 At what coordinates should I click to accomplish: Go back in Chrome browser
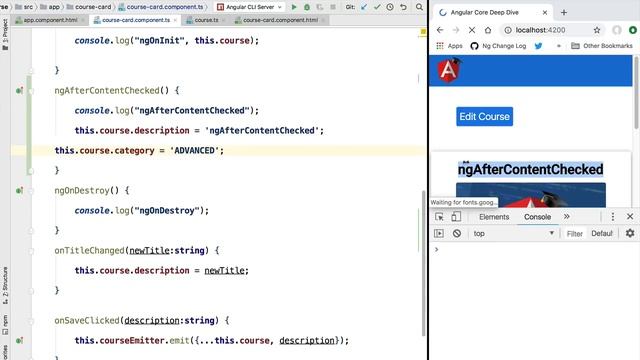pyautogui.click(x=440, y=30)
